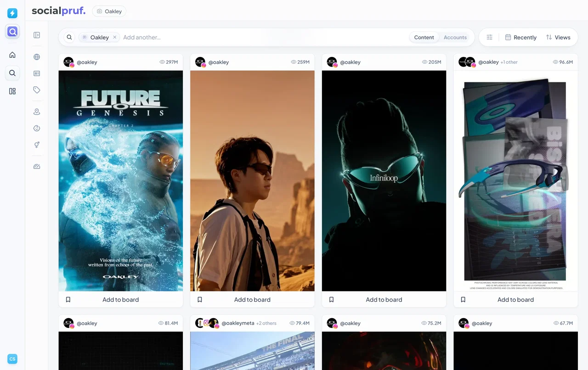Screen dimensions: 588x370
Task: Open @oakley handle on the 81.4M card
Action: point(87,323)
